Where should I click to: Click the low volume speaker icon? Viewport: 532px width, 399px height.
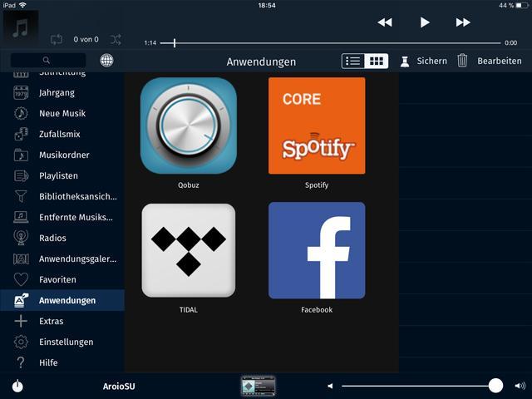(330, 386)
